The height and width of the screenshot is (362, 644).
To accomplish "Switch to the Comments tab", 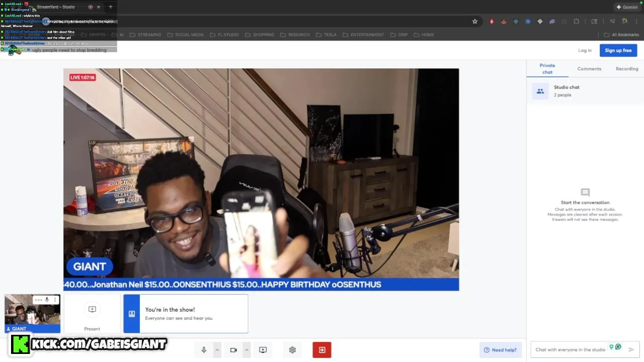I will tap(589, 69).
